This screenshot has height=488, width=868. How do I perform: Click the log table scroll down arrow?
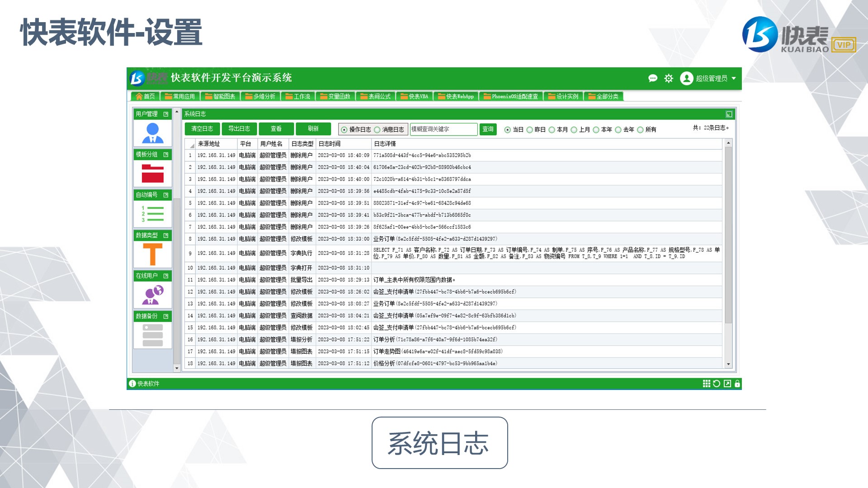(x=728, y=364)
